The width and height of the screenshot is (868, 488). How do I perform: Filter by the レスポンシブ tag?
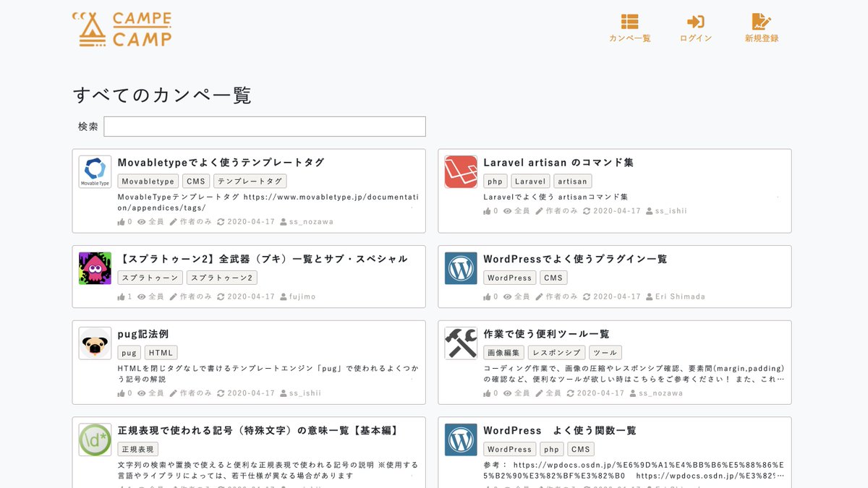(556, 353)
